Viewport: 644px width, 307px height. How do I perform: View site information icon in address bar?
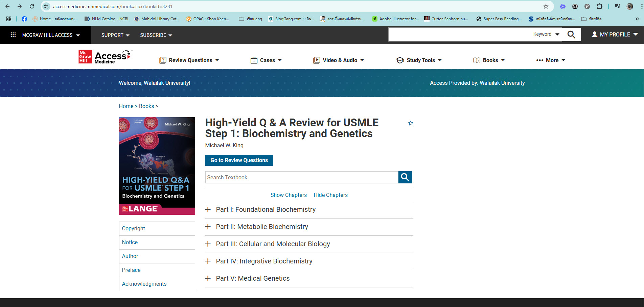click(47, 6)
